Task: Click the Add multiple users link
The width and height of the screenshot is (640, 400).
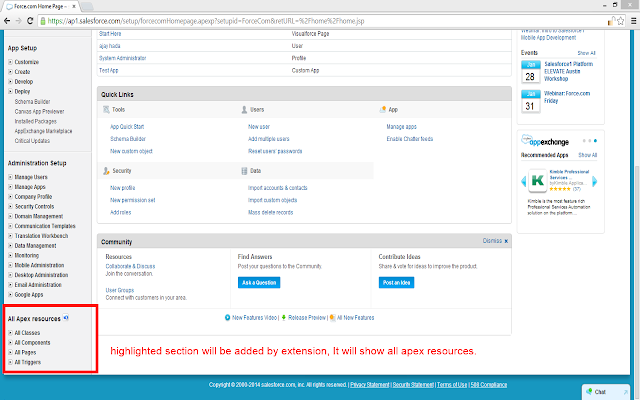Action: point(269,139)
